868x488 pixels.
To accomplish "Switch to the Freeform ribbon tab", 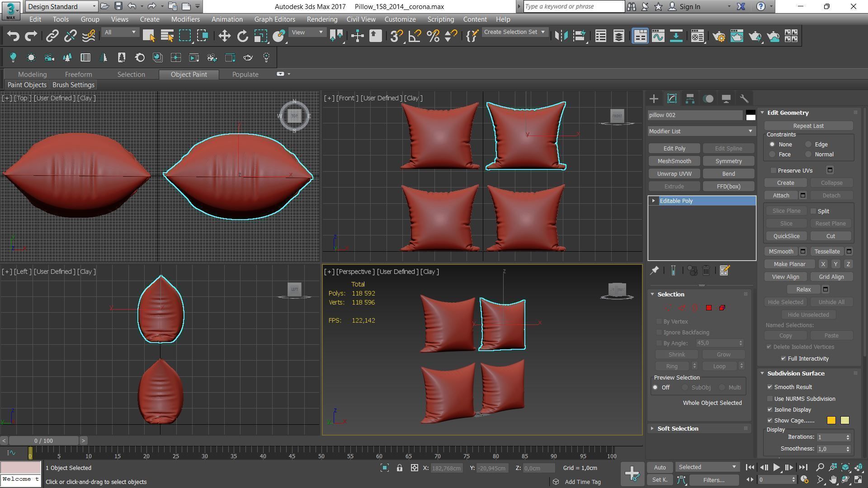I will 78,74.
